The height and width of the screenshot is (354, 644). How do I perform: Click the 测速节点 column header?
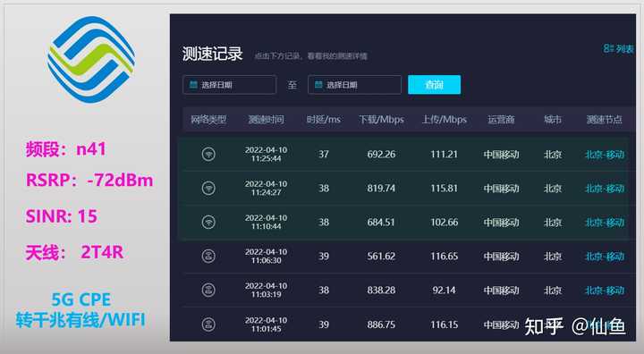[604, 120]
